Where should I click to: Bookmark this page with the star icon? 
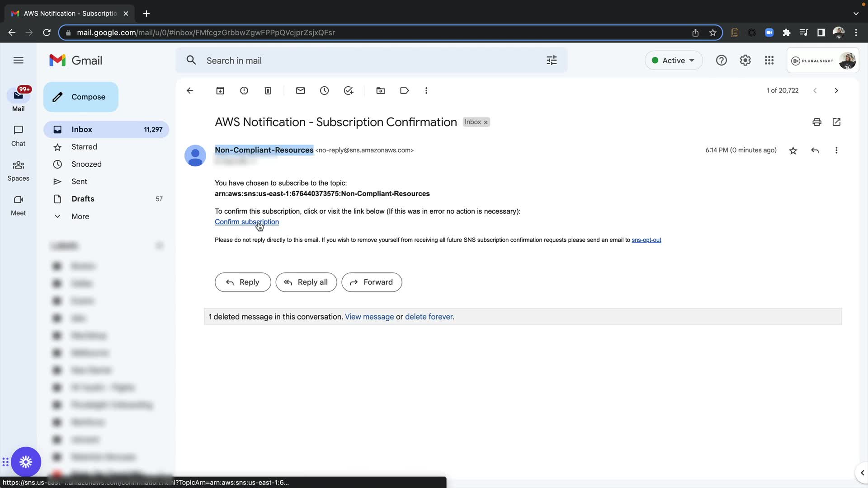713,33
